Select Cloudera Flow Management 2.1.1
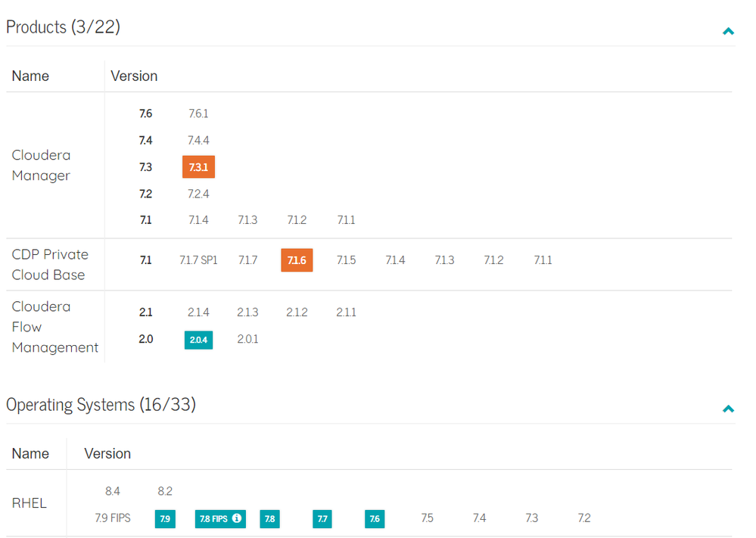The height and width of the screenshot is (538, 756). [x=346, y=313]
